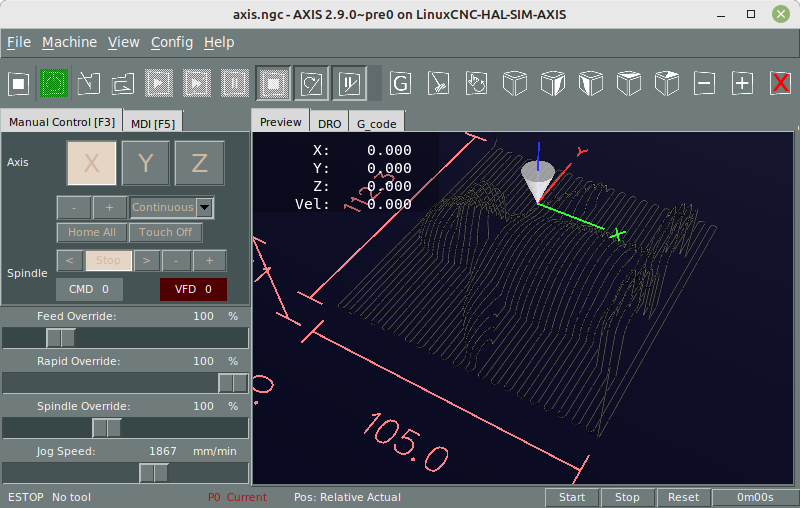Click the Start button in status bar
This screenshot has width=800, height=508.
tap(572, 497)
